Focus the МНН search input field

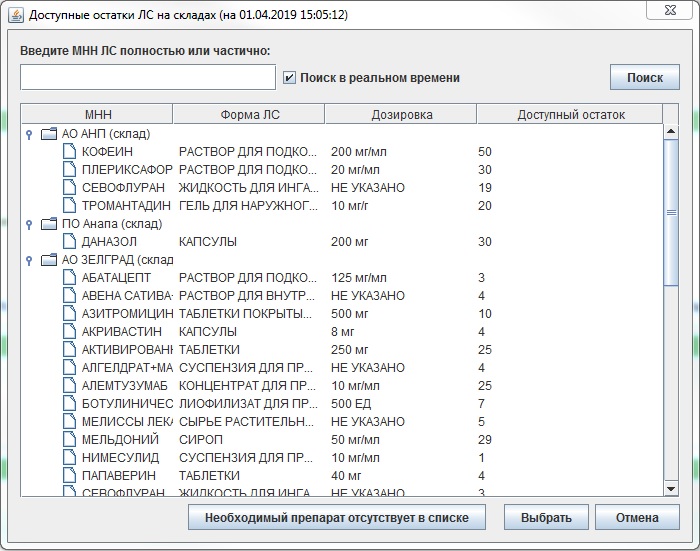(148, 77)
